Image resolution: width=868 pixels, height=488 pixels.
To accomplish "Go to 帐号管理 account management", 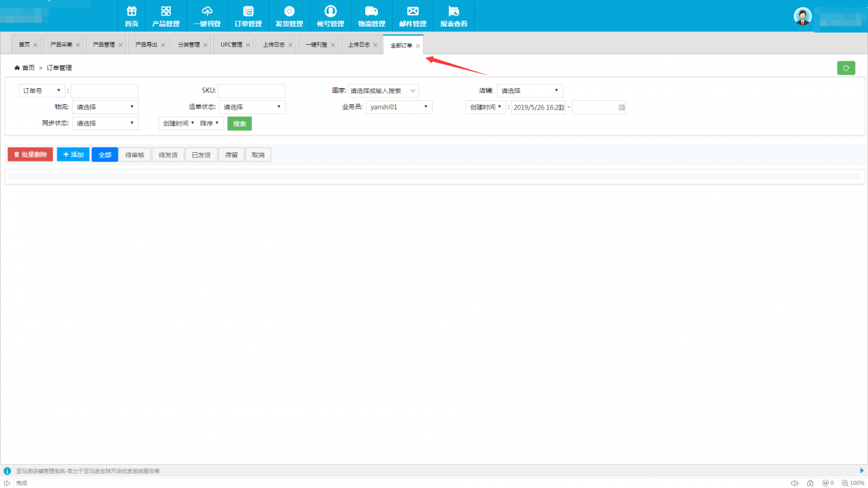I will pyautogui.click(x=331, y=16).
